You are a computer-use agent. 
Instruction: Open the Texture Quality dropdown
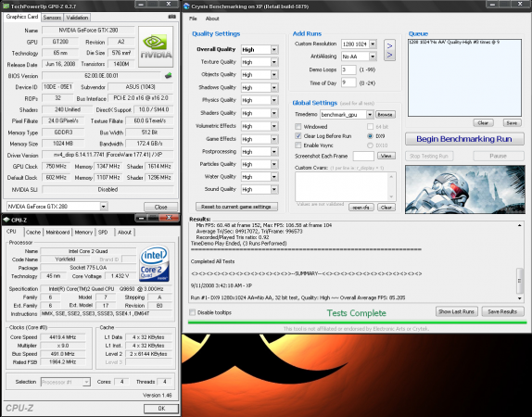pos(274,62)
